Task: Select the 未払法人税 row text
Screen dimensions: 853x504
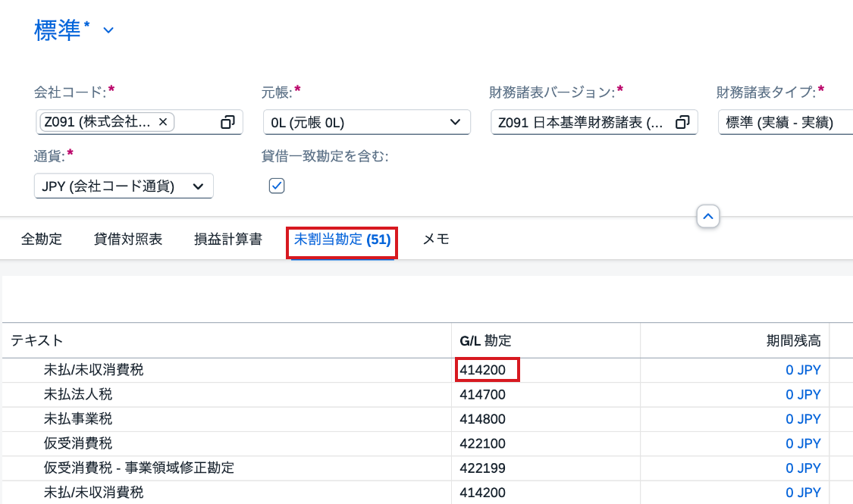Action: pos(78,395)
